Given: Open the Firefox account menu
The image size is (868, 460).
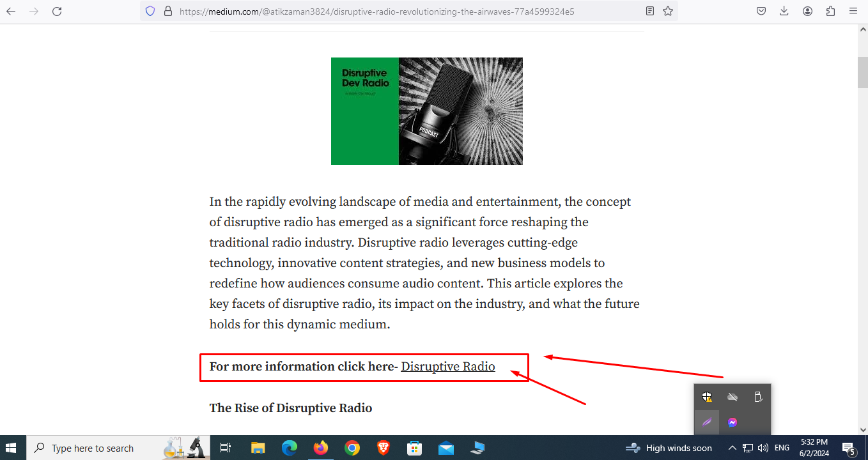Looking at the screenshot, I should 808,11.
